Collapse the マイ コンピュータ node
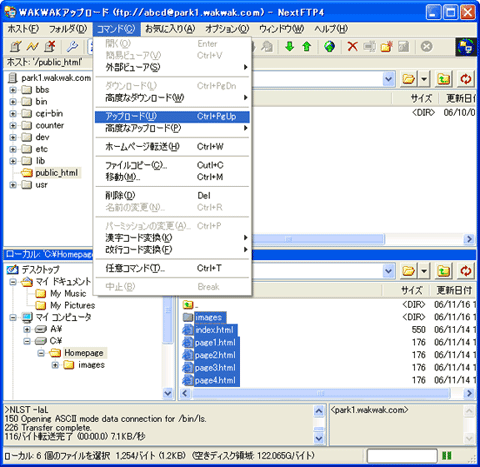 pyautogui.click(x=13, y=317)
